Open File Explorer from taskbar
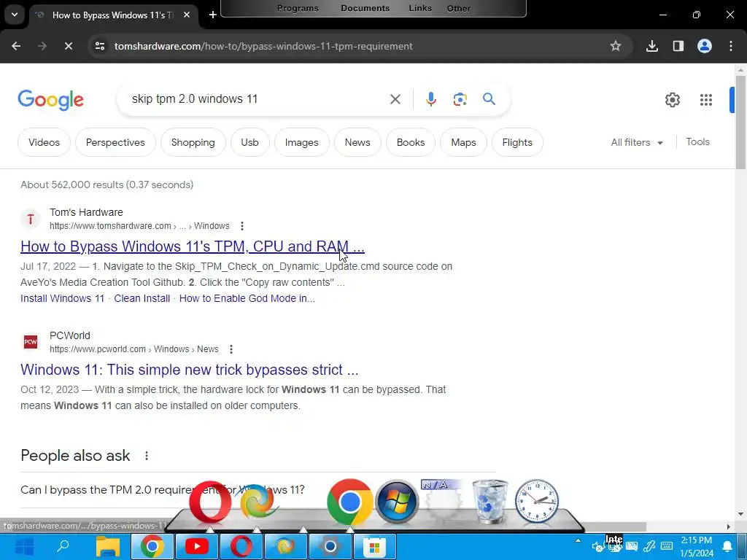This screenshot has width=747, height=560. (108, 547)
